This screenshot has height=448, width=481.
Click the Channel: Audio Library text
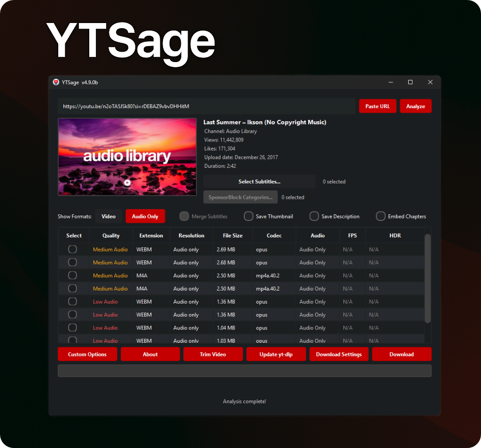[x=231, y=131]
